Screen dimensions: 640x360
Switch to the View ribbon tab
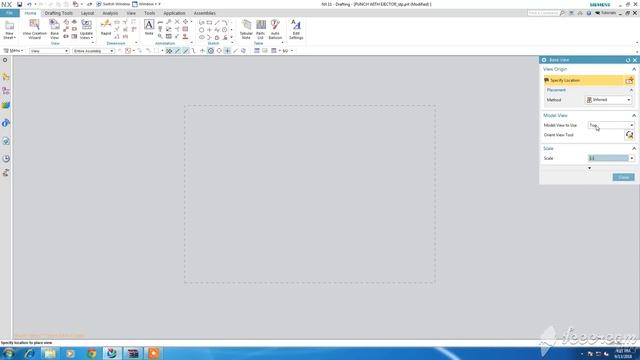pyautogui.click(x=131, y=13)
